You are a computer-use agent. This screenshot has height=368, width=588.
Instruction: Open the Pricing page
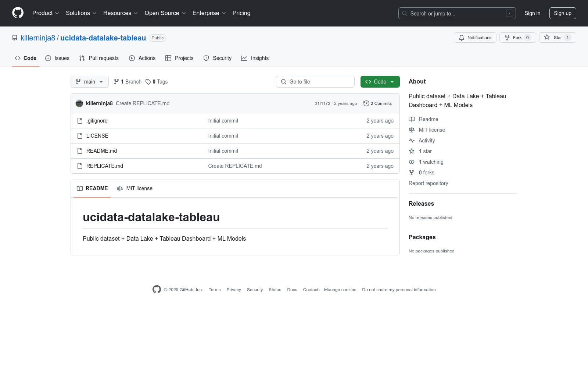[x=241, y=13]
